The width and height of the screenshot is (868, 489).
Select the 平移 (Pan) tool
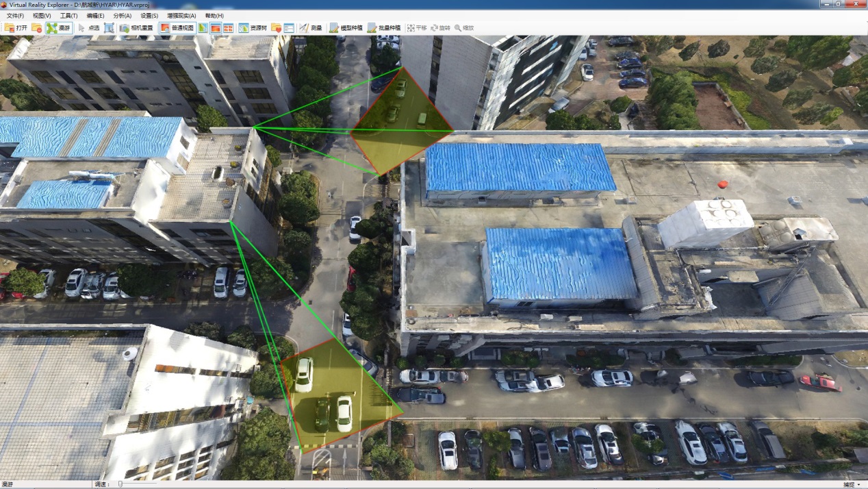(x=417, y=28)
